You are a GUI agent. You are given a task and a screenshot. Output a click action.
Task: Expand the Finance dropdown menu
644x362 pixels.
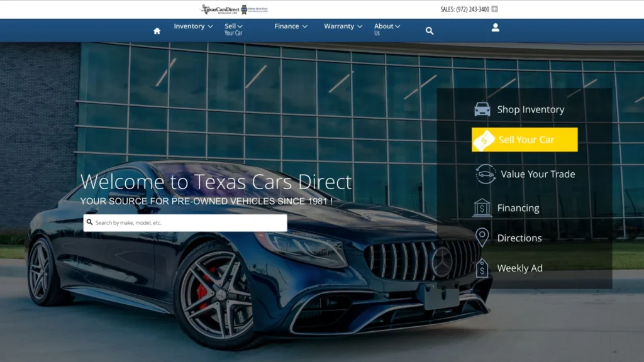click(x=291, y=26)
